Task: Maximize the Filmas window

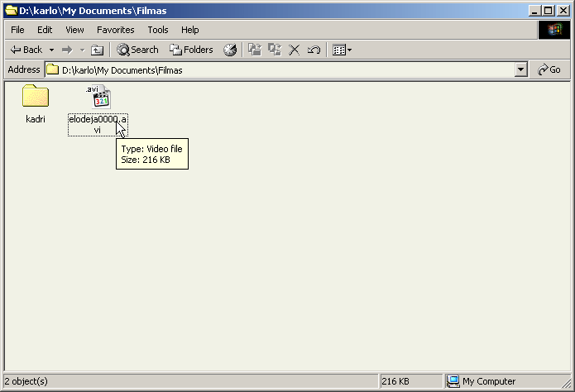Action: pyautogui.click(x=549, y=11)
